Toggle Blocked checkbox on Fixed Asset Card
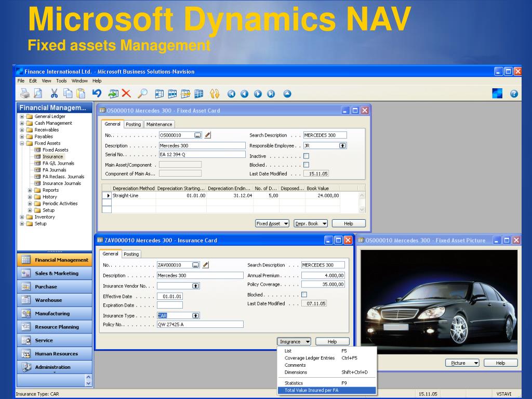 point(307,165)
